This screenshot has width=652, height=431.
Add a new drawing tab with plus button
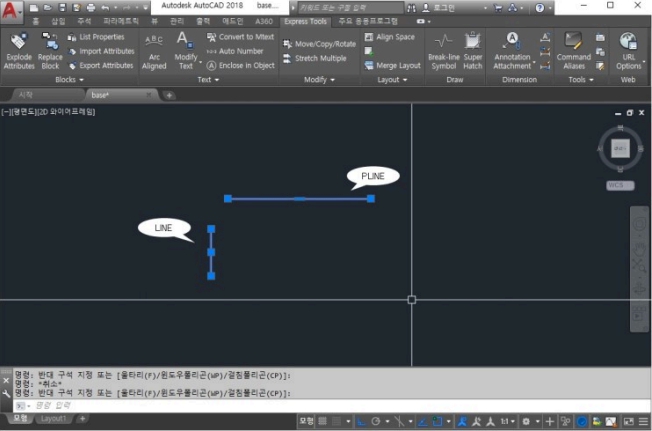point(169,96)
